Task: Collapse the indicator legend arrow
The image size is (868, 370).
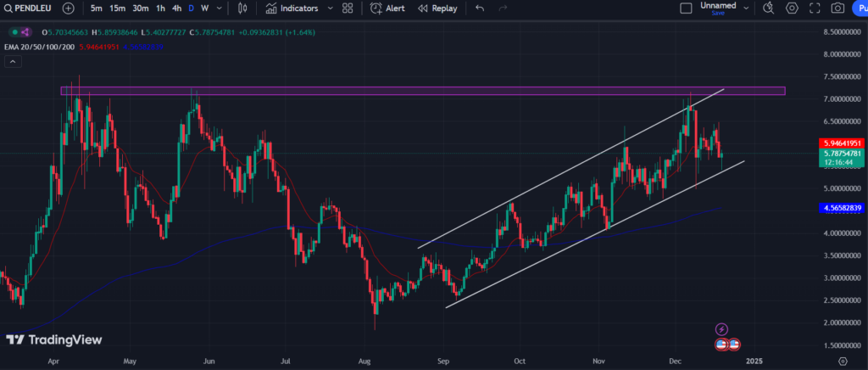Action: [x=13, y=62]
